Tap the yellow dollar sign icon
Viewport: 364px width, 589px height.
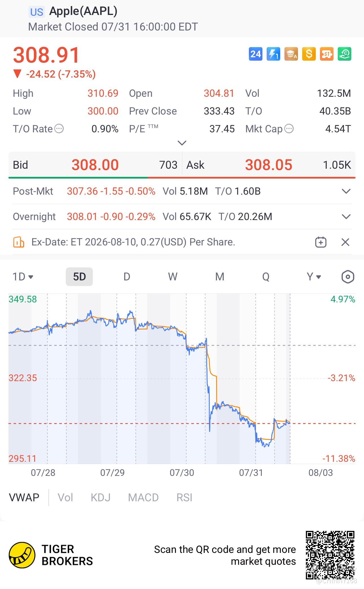tap(309, 54)
